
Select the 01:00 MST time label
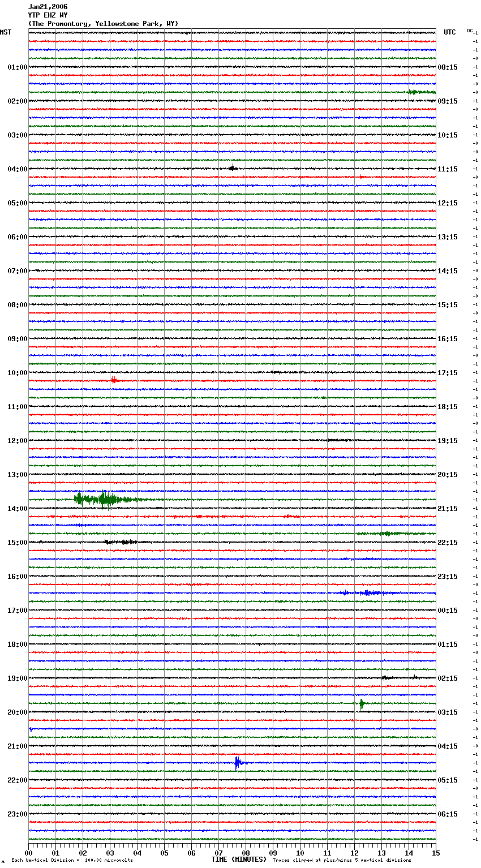click(x=17, y=67)
